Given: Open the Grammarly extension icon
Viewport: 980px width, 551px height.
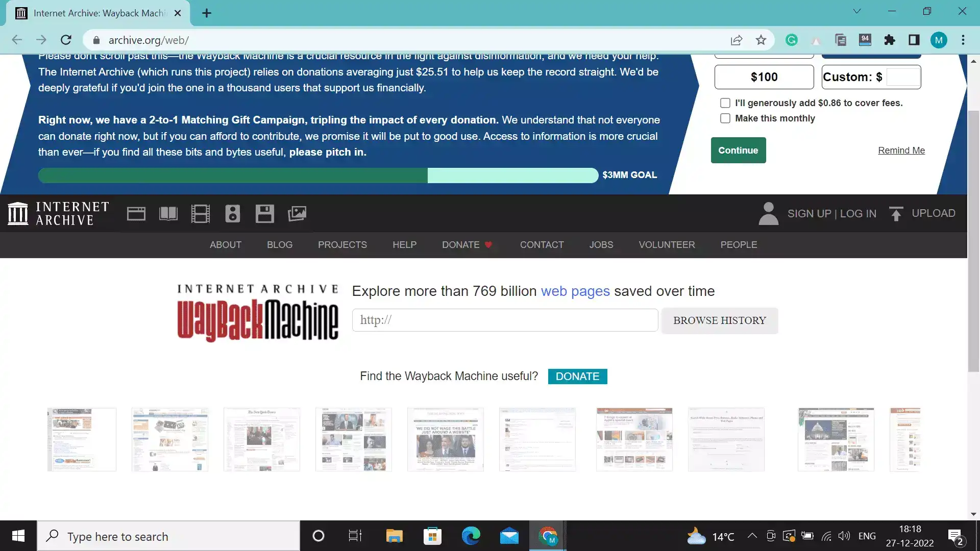Looking at the screenshot, I should point(792,40).
